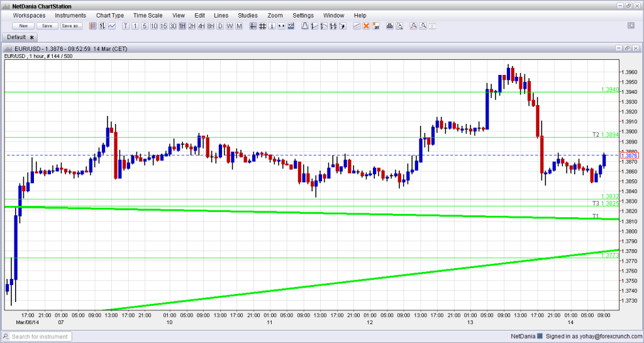Select the monthly (M) time scale

tap(239, 26)
